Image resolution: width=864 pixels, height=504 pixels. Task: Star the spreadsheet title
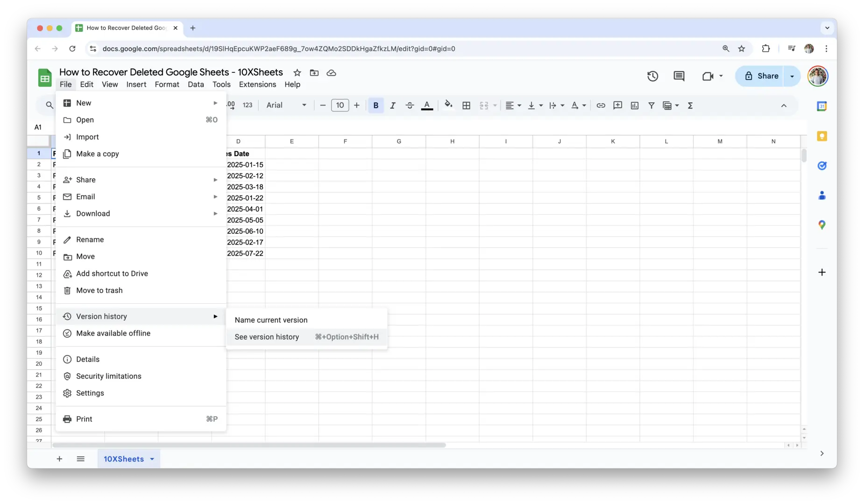tap(297, 73)
